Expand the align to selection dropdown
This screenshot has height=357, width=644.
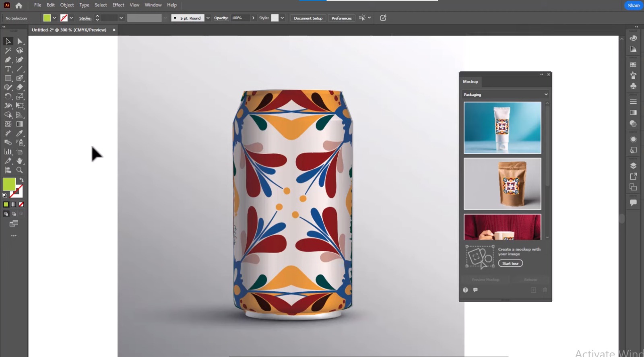369,18
